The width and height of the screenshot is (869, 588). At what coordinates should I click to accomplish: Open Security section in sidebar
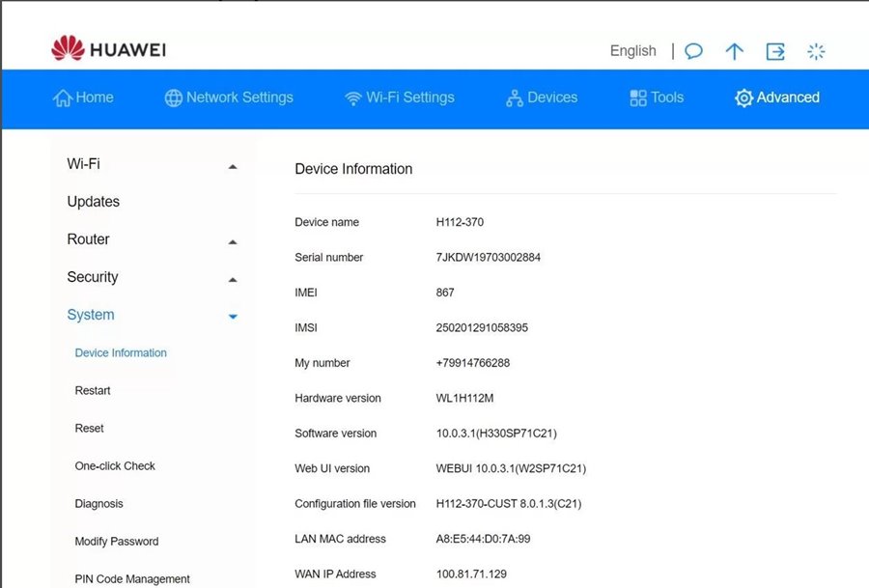[93, 277]
